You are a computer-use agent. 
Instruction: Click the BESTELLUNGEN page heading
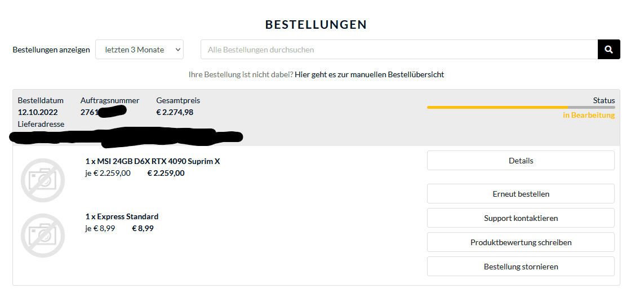pyautogui.click(x=316, y=25)
